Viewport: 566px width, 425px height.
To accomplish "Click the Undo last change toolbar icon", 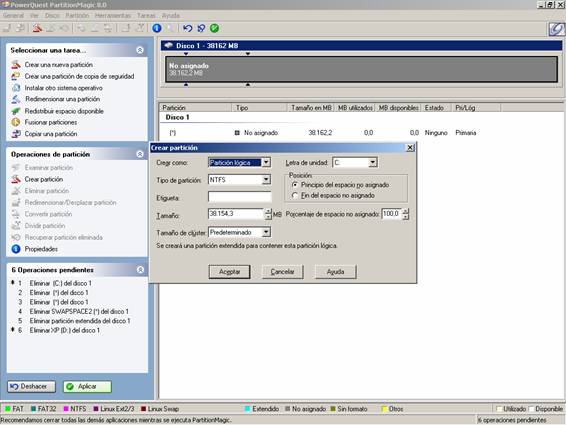I will [x=187, y=28].
